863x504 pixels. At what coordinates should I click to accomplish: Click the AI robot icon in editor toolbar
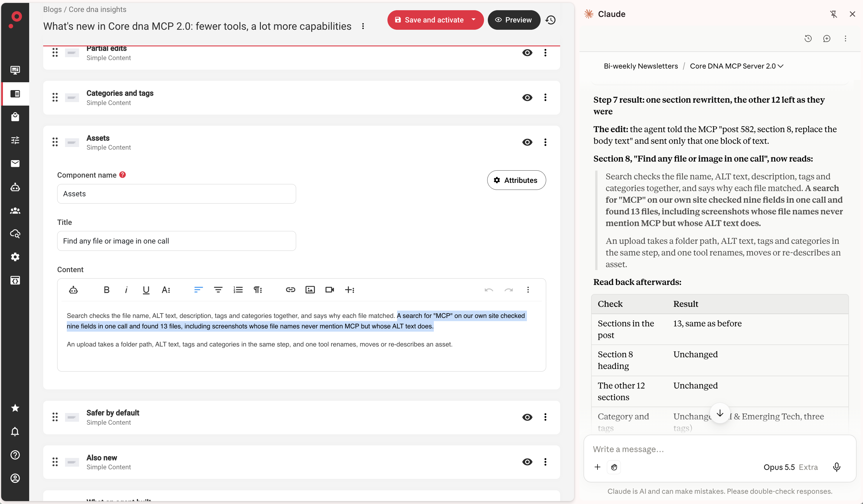point(73,290)
